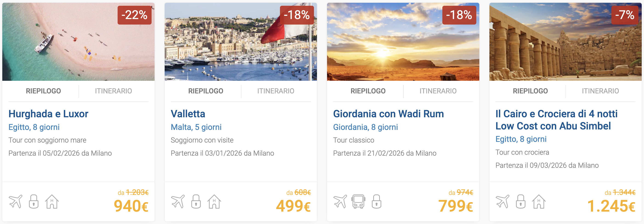Open Giordania con Wadi Rum title link
The height and width of the screenshot is (224, 644).
coord(388,114)
